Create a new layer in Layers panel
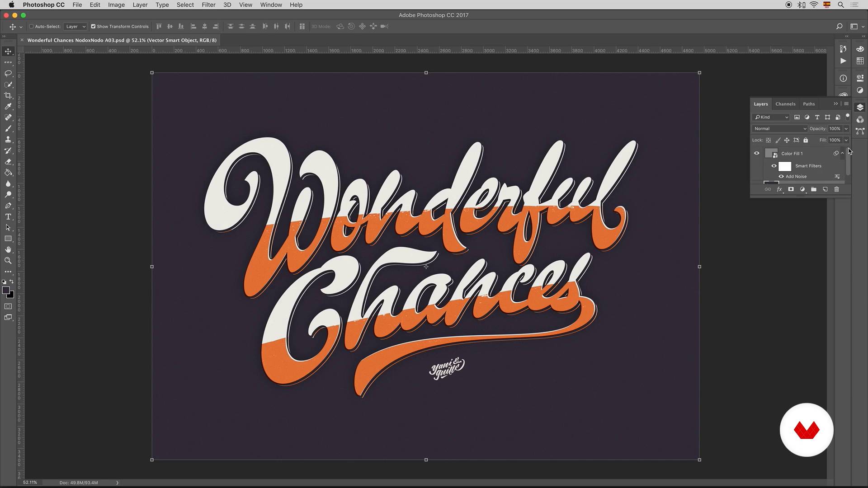This screenshot has height=488, width=868. click(825, 189)
